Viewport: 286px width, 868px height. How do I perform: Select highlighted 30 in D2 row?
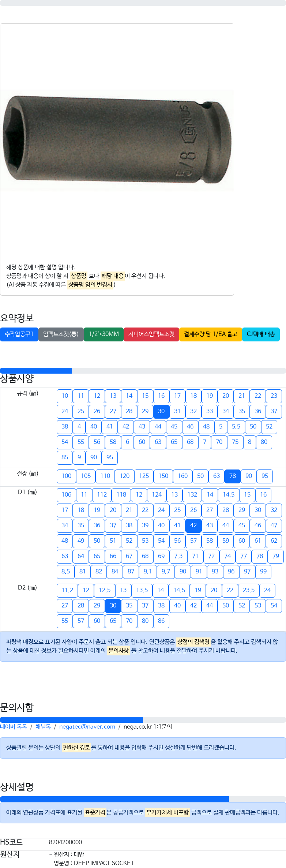tap(113, 606)
